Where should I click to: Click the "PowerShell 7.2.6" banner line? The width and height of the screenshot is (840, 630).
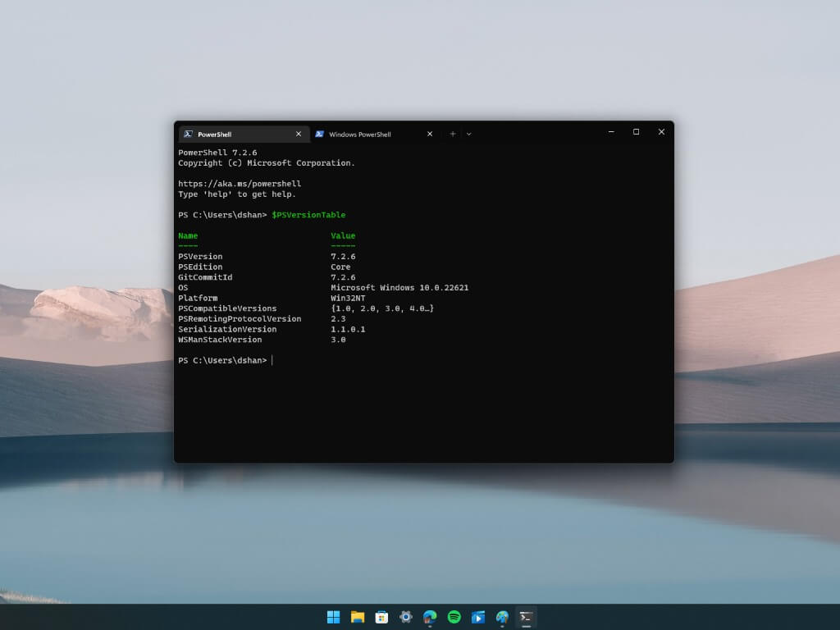pos(217,153)
